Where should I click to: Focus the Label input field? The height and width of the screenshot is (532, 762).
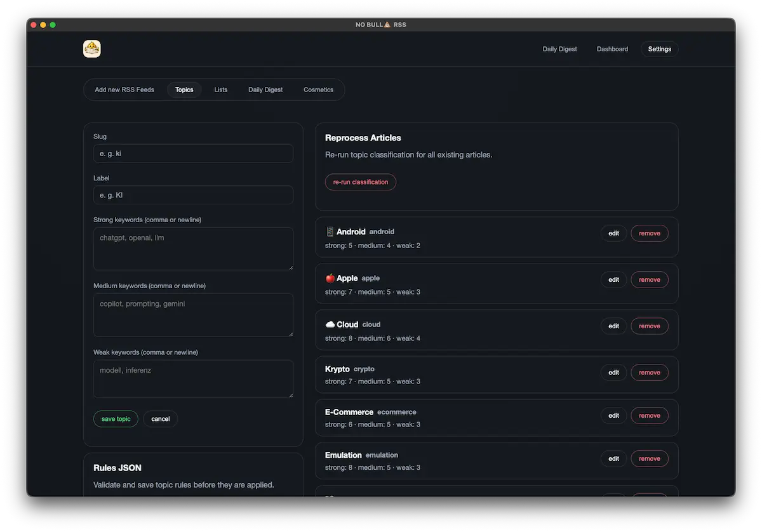[x=193, y=195]
